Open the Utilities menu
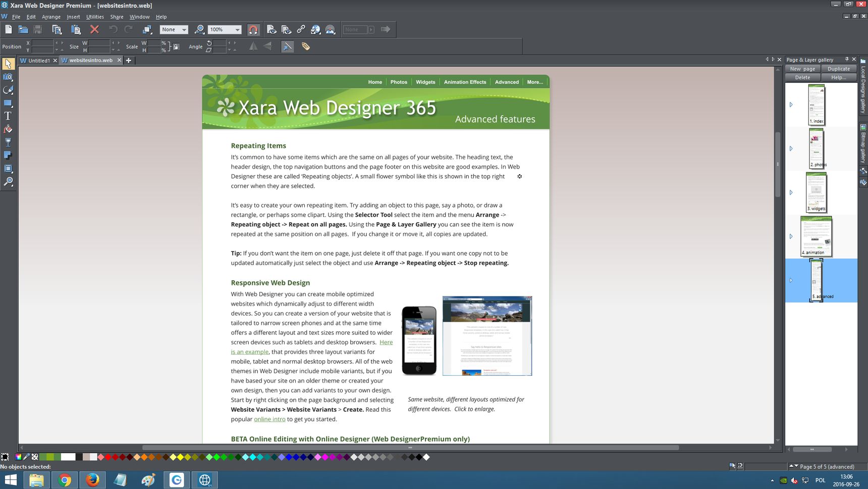 (x=95, y=17)
